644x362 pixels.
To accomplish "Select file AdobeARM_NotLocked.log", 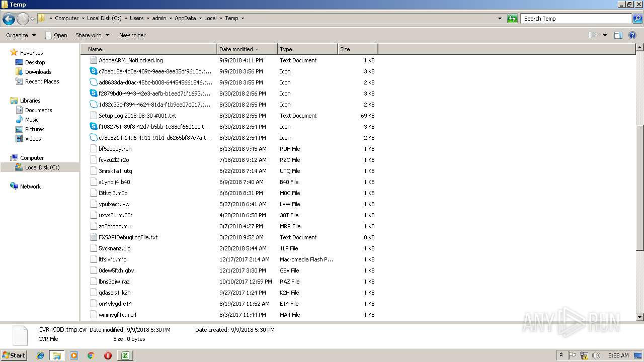I will [131, 60].
